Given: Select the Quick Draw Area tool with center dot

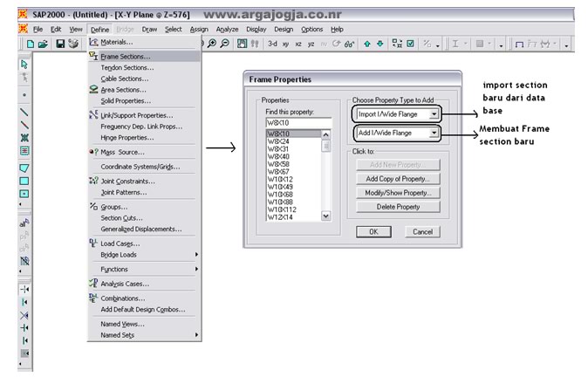Looking at the screenshot, I should click(24, 194).
